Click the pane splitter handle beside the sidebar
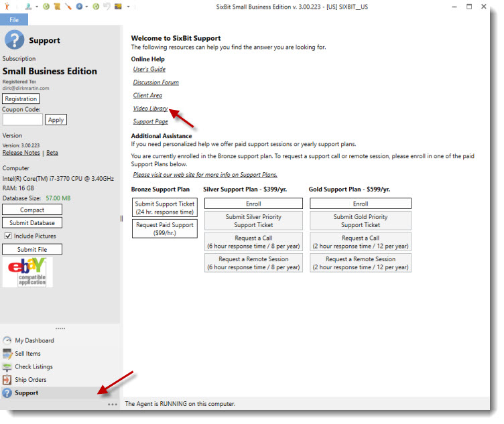Screen dimensions: 504x424 click(x=121, y=218)
